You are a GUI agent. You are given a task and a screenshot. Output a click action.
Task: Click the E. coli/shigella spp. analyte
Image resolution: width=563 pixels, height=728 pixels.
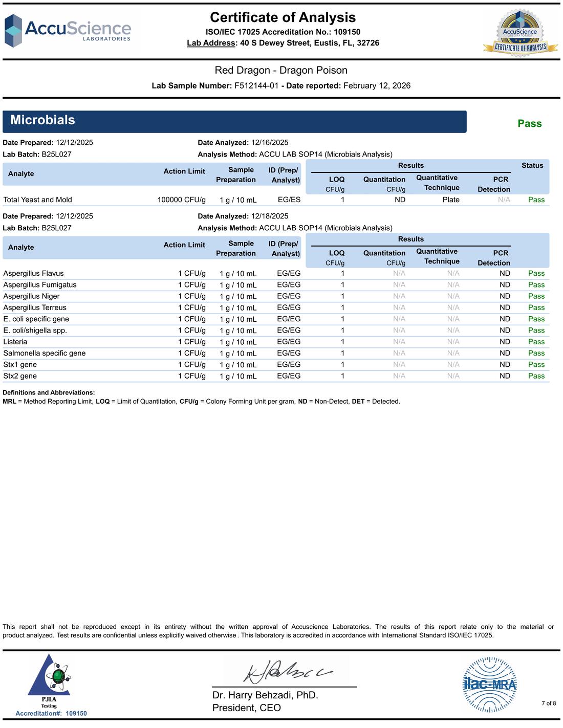(x=35, y=330)
